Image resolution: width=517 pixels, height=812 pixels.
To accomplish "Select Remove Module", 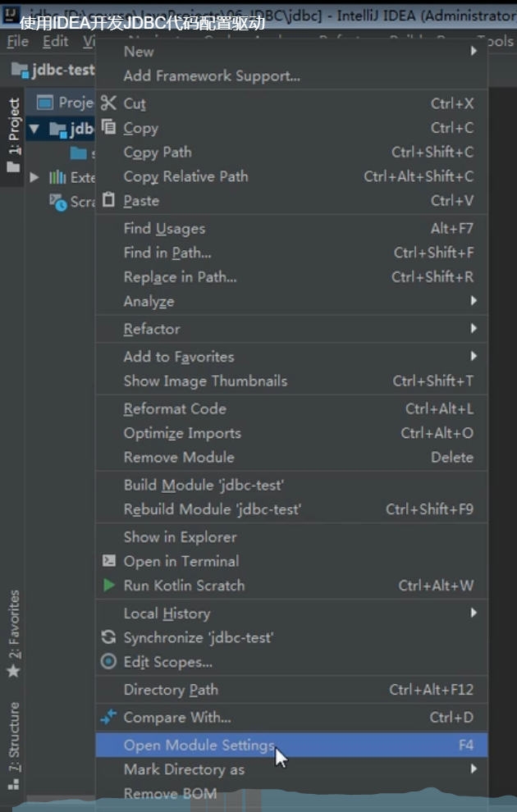I will [x=291, y=458].
